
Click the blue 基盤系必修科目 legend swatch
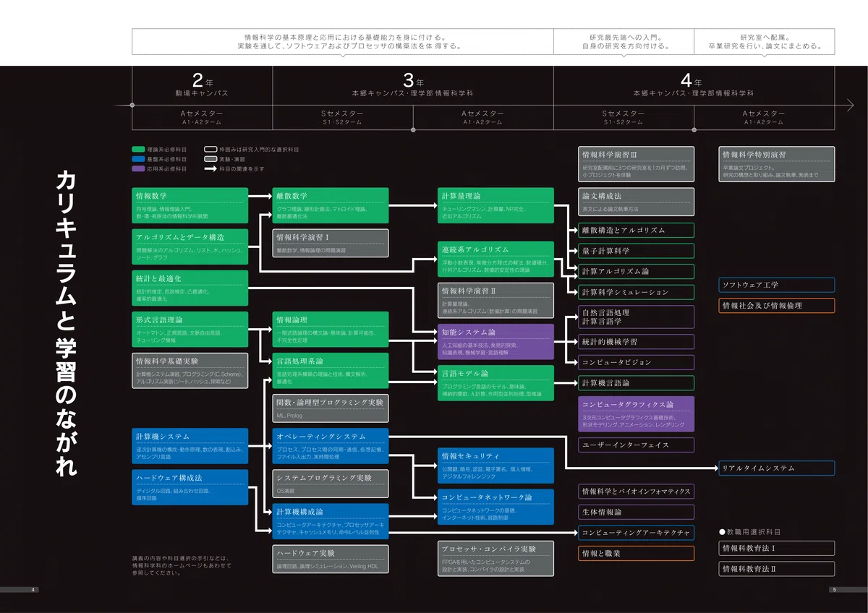click(x=139, y=159)
